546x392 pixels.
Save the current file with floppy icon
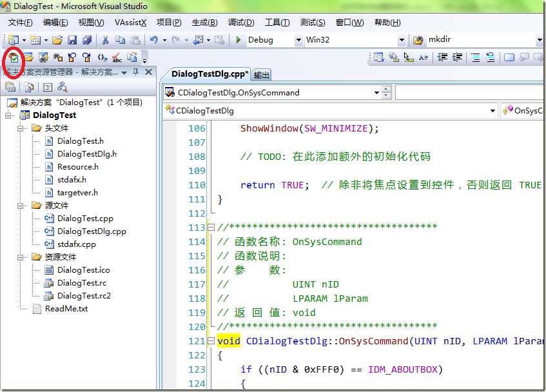point(72,41)
